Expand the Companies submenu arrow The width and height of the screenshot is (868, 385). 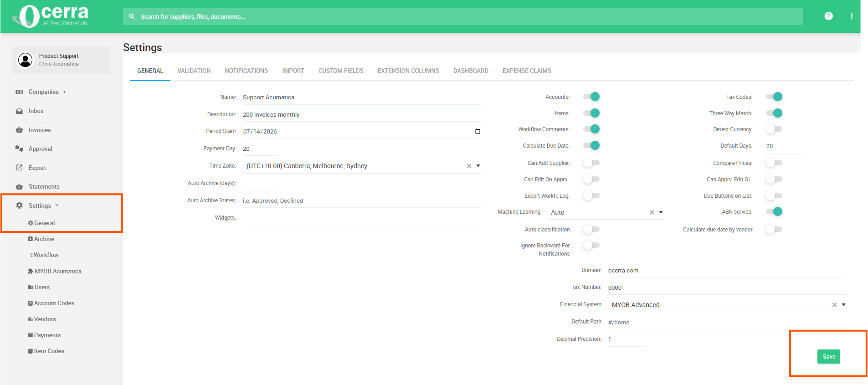pyautogui.click(x=64, y=92)
